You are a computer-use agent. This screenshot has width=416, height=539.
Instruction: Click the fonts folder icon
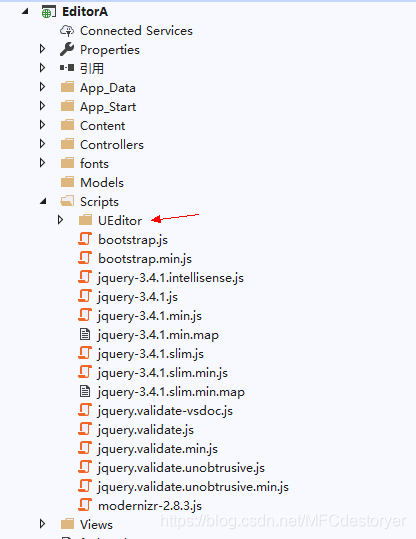pyautogui.click(x=67, y=163)
